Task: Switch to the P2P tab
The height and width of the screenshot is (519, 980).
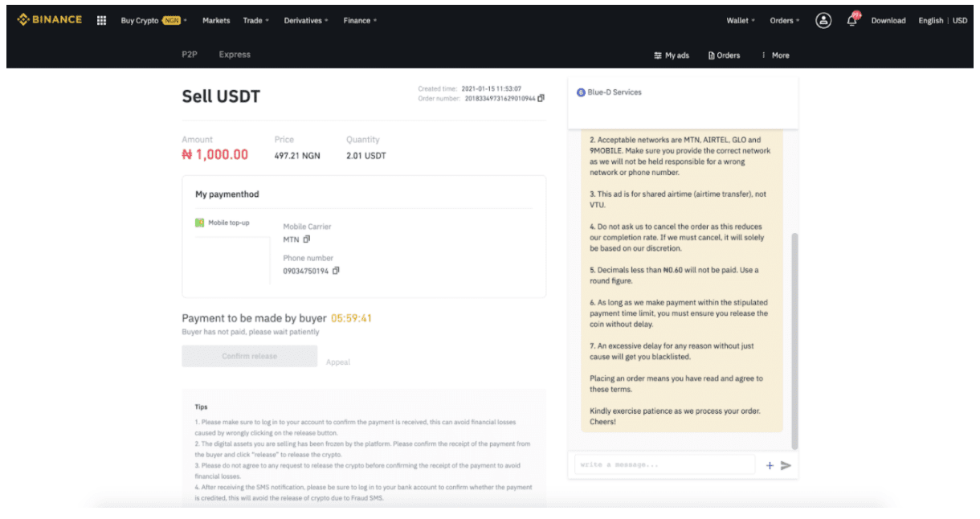Action: (x=190, y=55)
